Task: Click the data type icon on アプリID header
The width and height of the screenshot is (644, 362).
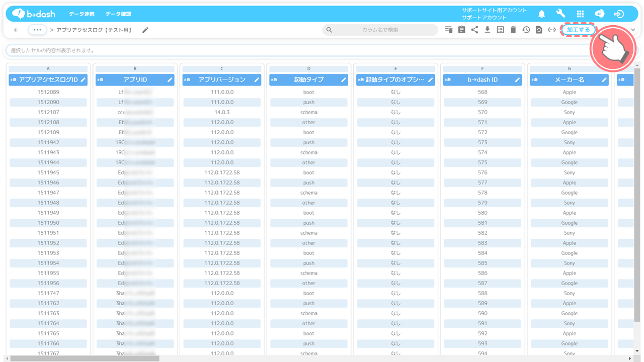Action: (x=100, y=80)
